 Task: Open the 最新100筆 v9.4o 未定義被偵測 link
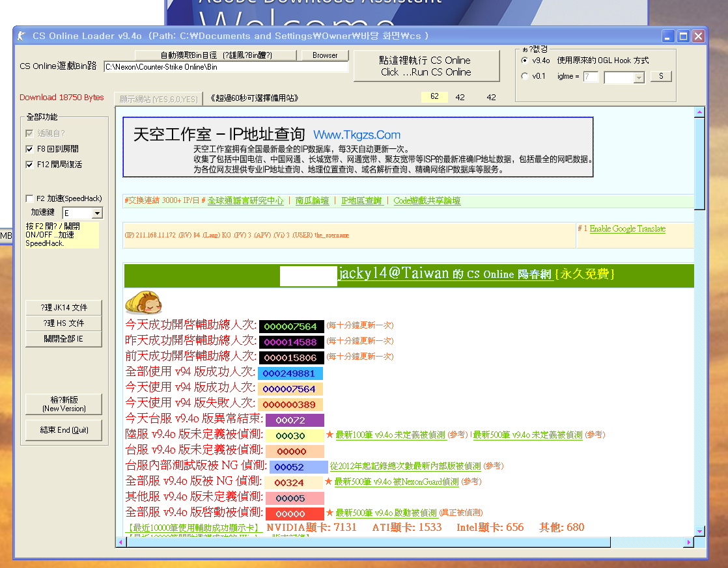(390, 435)
